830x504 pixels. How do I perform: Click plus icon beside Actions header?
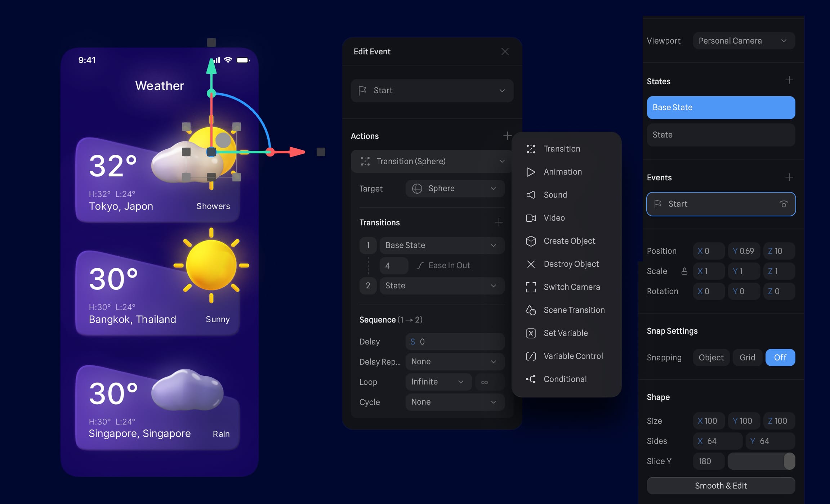(x=507, y=136)
